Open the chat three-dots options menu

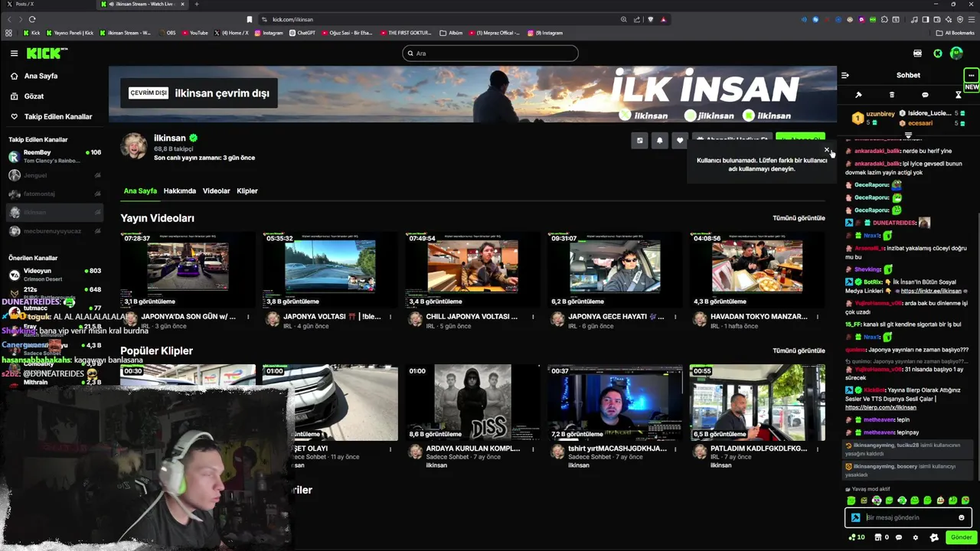pos(971,75)
